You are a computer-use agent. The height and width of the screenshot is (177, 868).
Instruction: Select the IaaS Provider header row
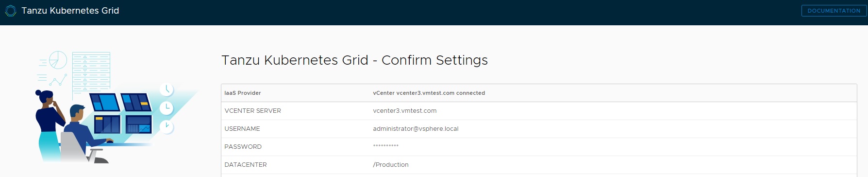point(539,93)
